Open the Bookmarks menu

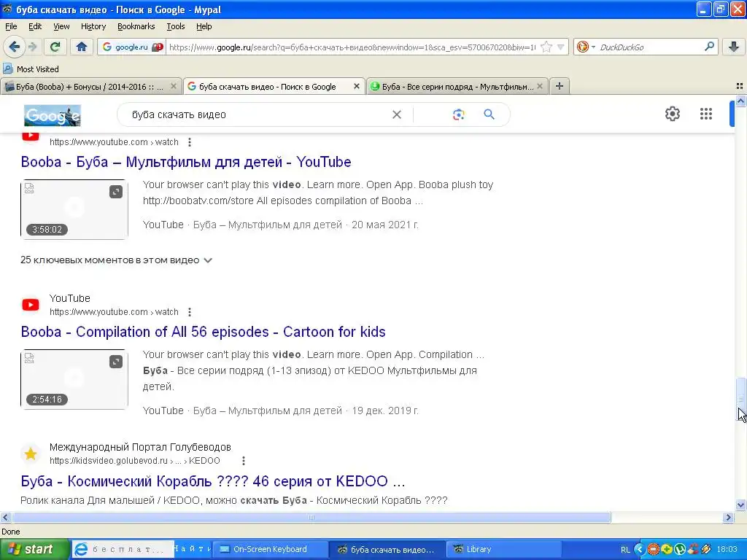pos(136,26)
